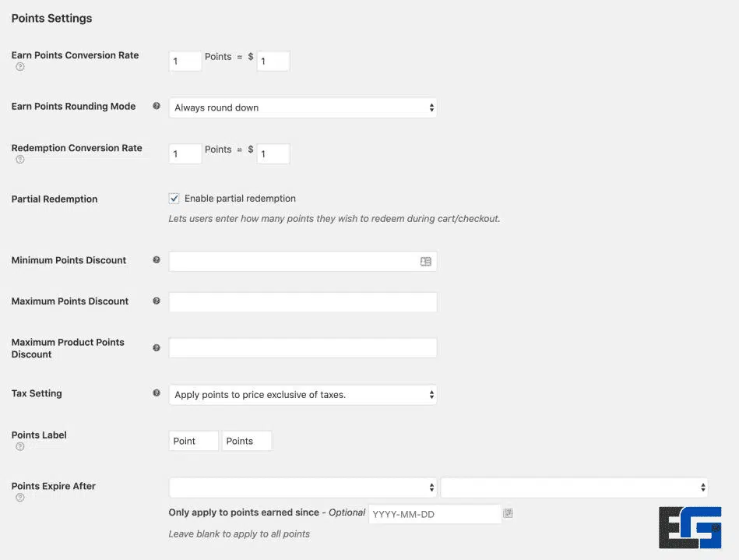739x560 pixels.
Task: Disable the Enable partial redemption checkbox
Action: [x=174, y=198]
